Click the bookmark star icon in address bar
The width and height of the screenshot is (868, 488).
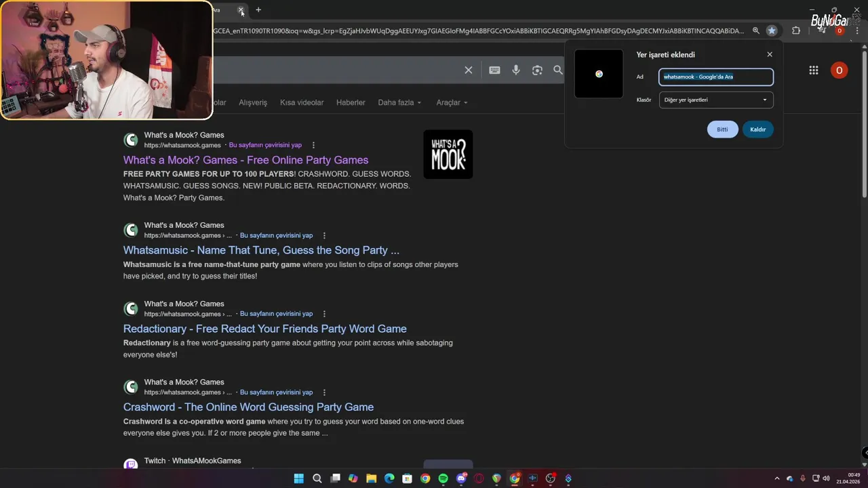(772, 30)
